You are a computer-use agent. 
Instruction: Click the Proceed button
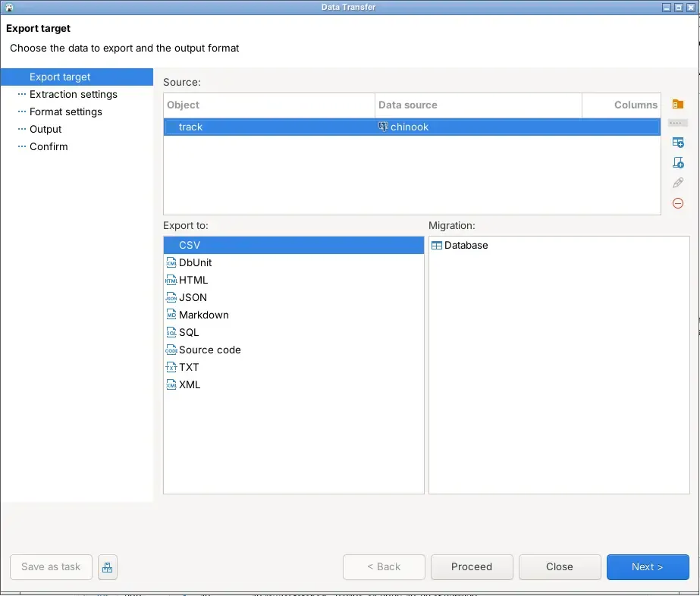click(x=472, y=567)
